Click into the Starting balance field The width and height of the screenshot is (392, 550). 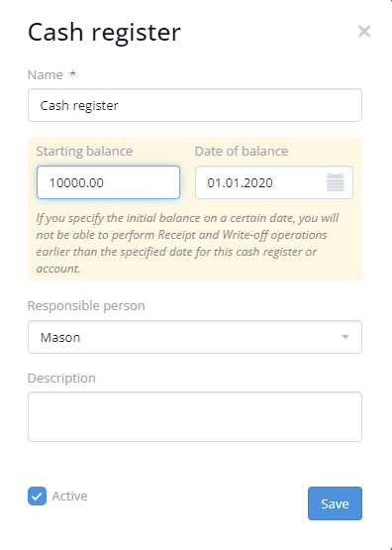pyautogui.click(x=108, y=182)
